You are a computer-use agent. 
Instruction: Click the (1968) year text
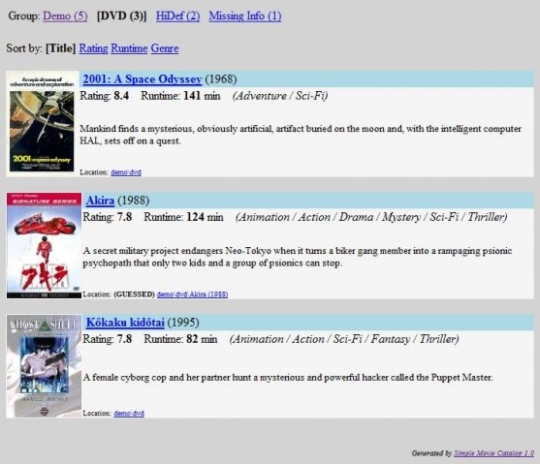pos(221,79)
